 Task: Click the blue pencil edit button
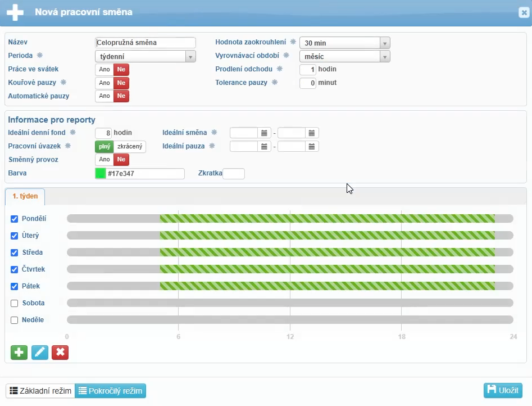click(x=39, y=353)
